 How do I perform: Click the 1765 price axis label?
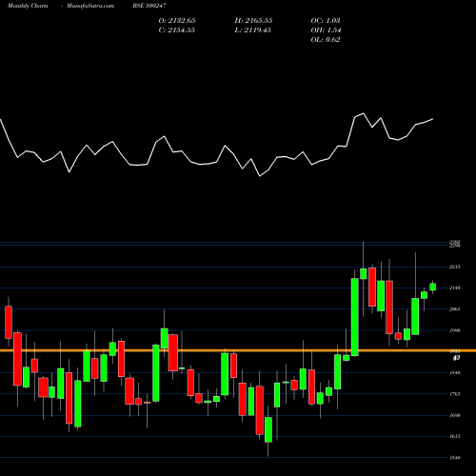[x=455, y=394]
